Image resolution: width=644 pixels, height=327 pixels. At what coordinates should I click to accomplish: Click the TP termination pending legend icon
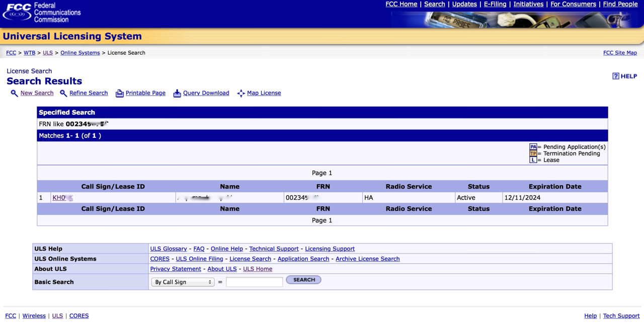click(x=533, y=153)
